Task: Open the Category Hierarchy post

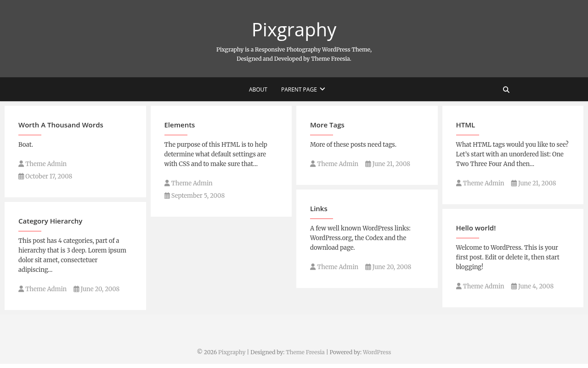Action: [51, 221]
